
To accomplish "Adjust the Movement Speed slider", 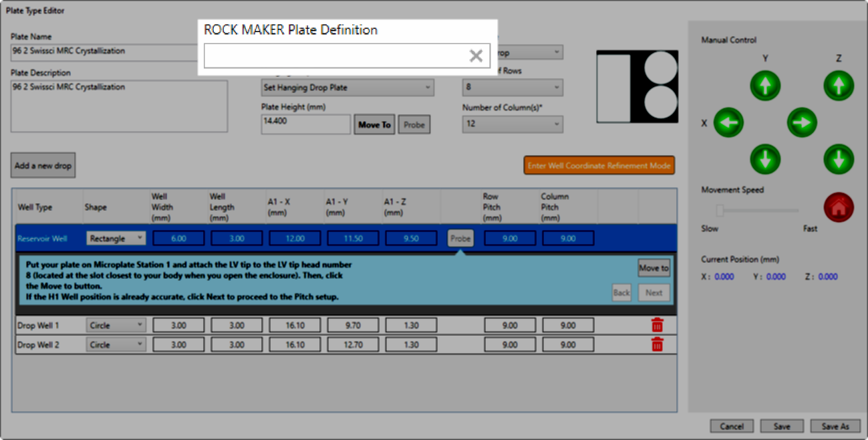I will pos(720,211).
